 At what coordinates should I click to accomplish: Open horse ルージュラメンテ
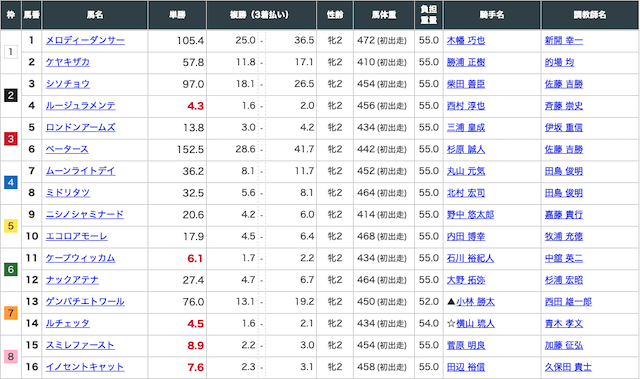[80, 106]
